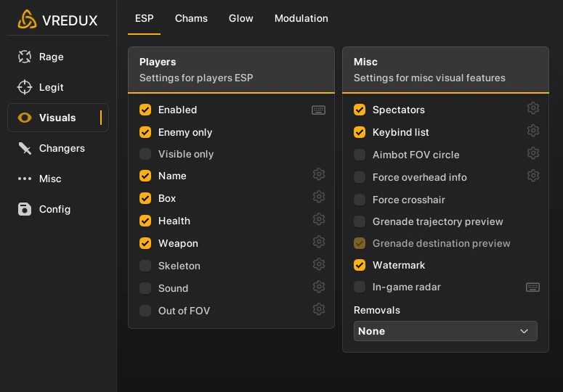Expand the Removals dropdown showing None

(x=445, y=331)
